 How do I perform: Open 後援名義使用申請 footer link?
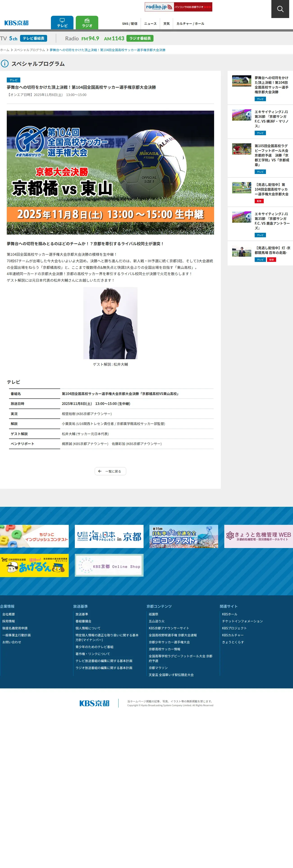[15, 628]
